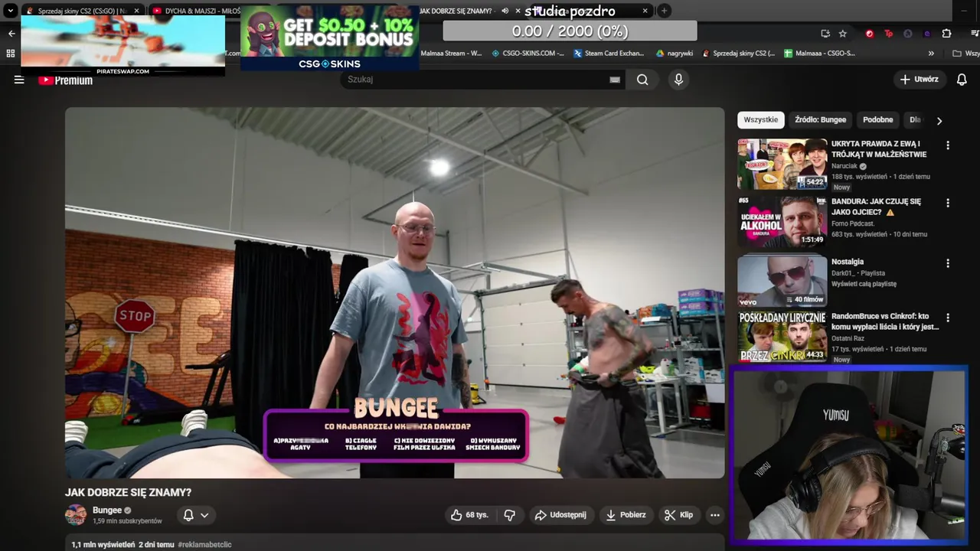Image resolution: width=980 pixels, height=551 pixels.
Task: Click the CSGO-SKINS deposit bonus banner
Action: click(329, 38)
